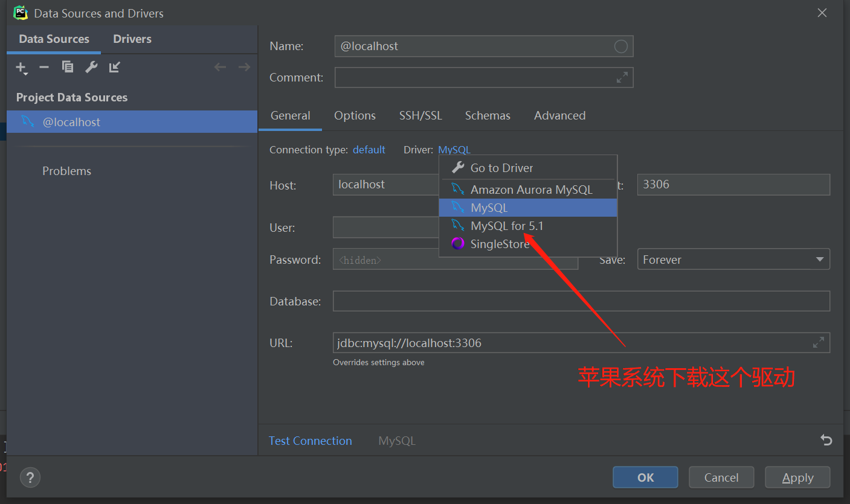Select the MySQL driver in the popup
Screen dimensions: 850x504
(x=529, y=208)
